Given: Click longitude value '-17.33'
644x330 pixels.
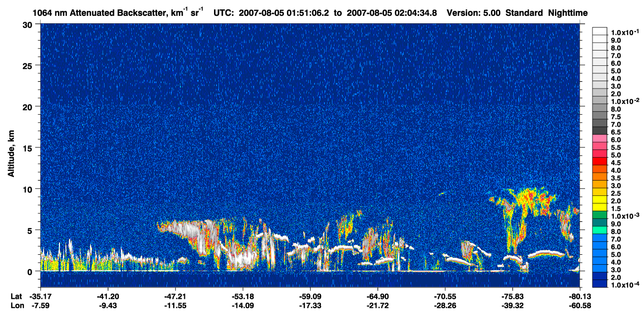Looking at the screenshot, I should pos(310,305).
